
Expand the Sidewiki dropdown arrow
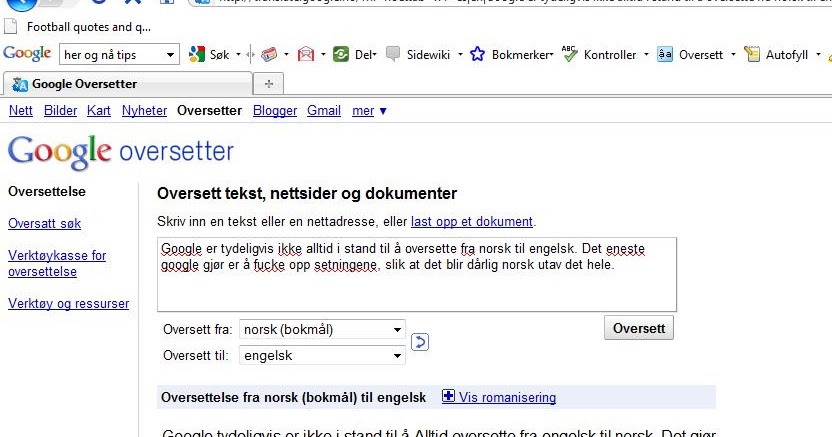460,54
